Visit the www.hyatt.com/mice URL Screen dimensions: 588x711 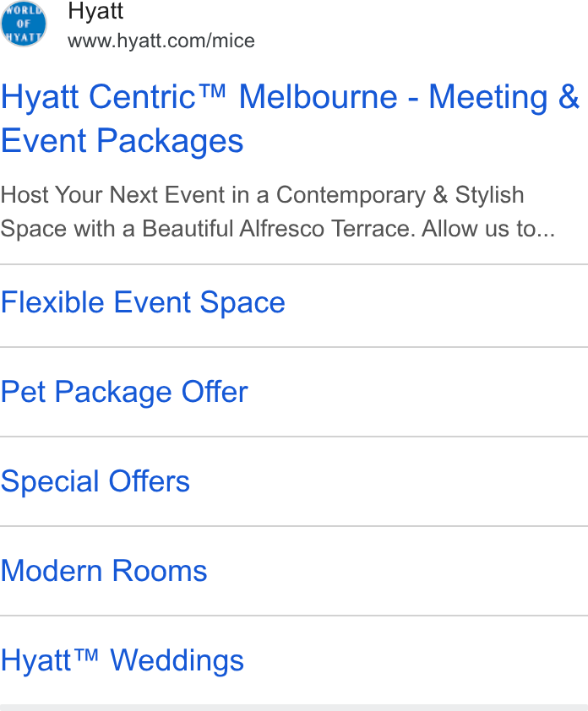pyautogui.click(x=161, y=41)
